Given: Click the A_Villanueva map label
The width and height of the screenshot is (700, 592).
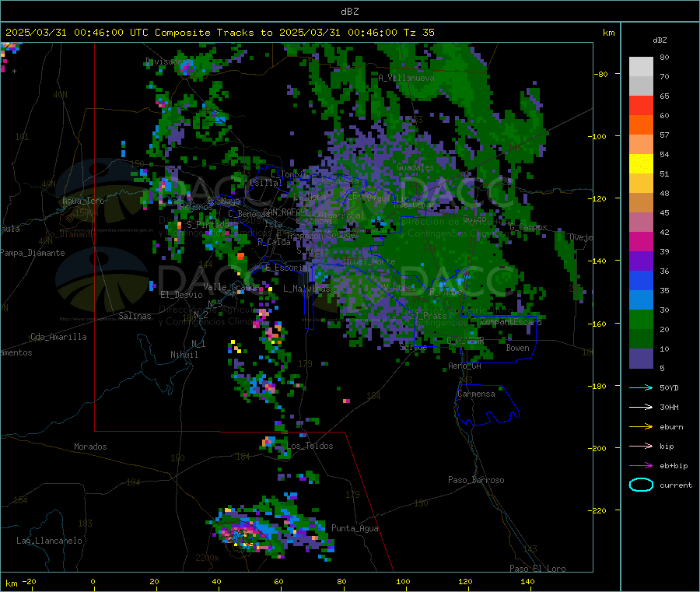Looking at the screenshot, I should pos(406,78).
